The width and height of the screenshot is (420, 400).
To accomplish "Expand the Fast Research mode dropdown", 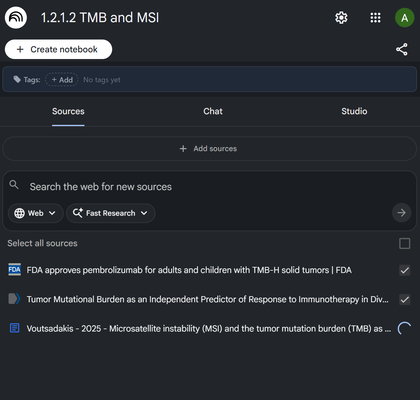I will (x=111, y=213).
